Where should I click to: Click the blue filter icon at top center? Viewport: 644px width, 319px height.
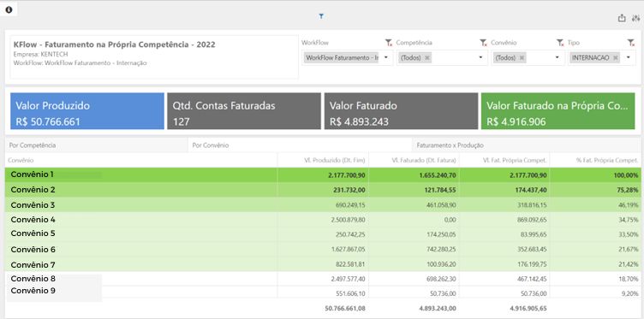321,16
